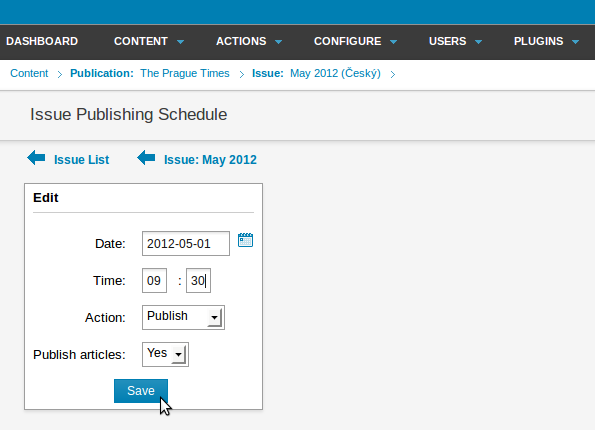Go to the Issue List link
The height and width of the screenshot is (430, 595).
82,160
